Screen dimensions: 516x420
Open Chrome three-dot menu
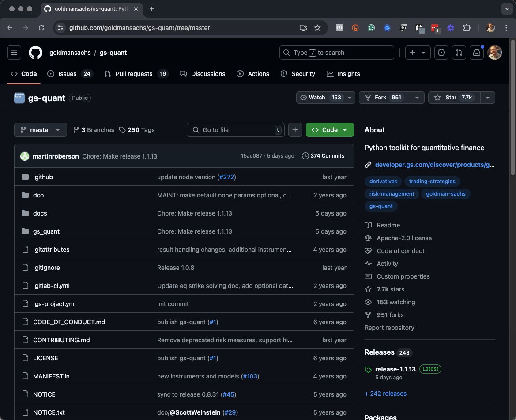pyautogui.click(x=506, y=28)
